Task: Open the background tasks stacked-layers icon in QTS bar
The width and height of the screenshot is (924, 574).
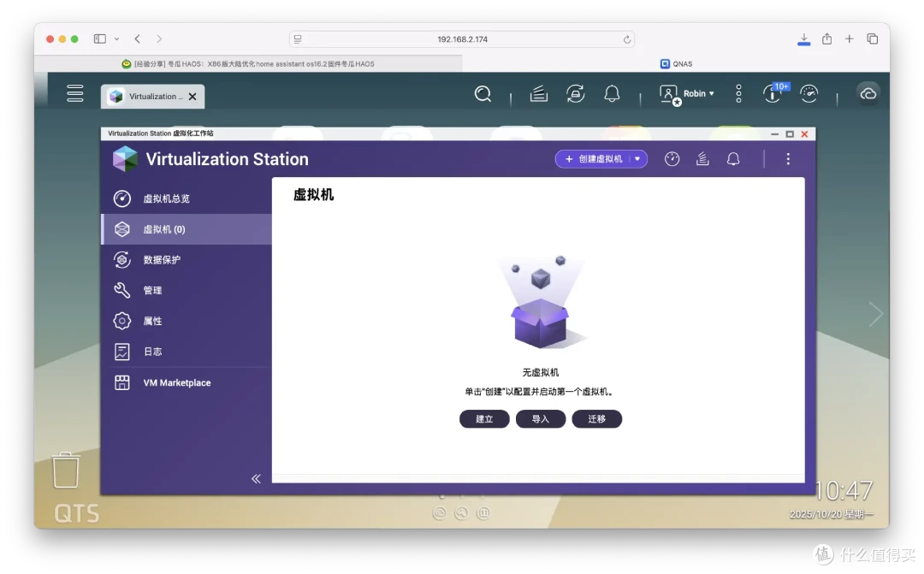Action: pos(539,94)
